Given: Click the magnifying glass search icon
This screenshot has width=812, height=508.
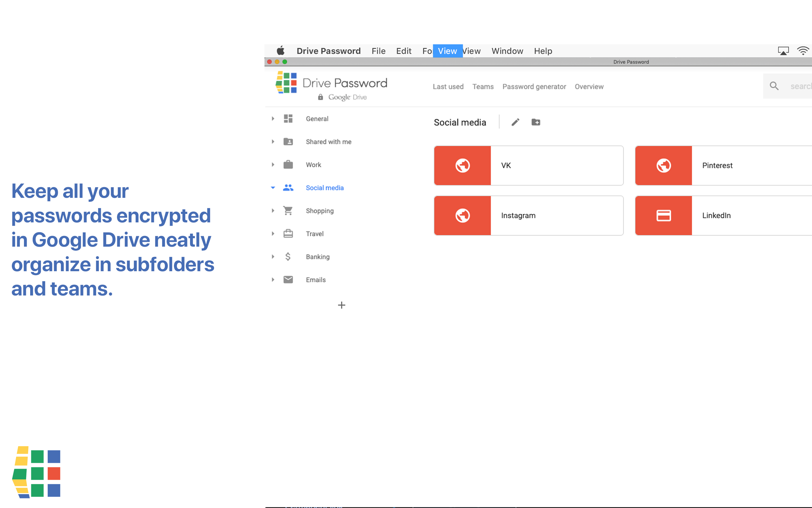Looking at the screenshot, I should tap(774, 86).
